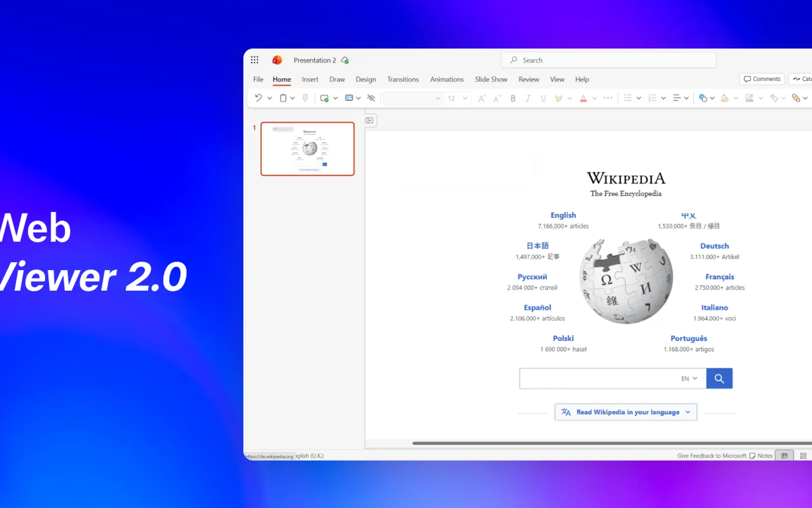Image resolution: width=812 pixels, height=508 pixels.
Task: Switch to Slide Sorter view icon
Action: tap(803, 456)
